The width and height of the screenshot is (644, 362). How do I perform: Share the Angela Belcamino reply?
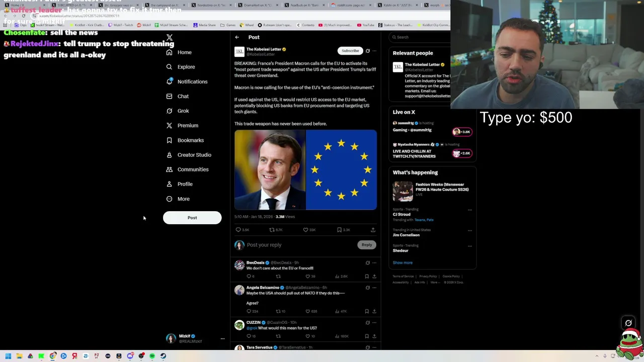coord(374,311)
